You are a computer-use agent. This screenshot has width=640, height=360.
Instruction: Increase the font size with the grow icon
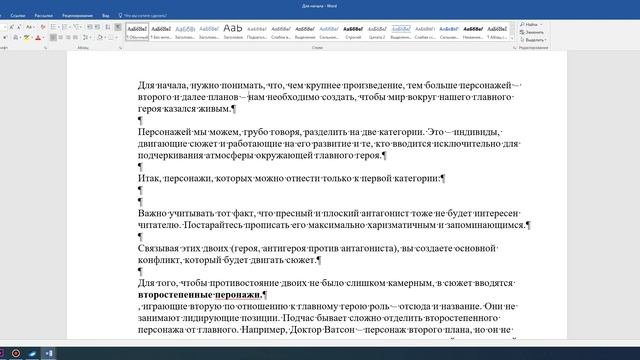(x=11, y=27)
